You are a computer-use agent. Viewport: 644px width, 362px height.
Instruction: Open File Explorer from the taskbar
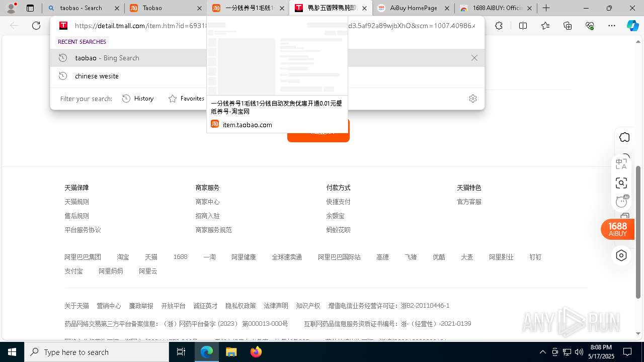pyautogui.click(x=231, y=352)
